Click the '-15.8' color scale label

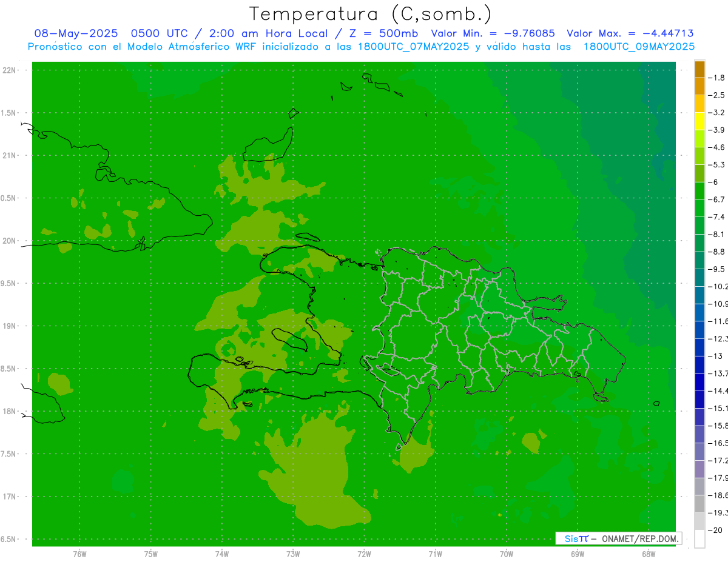[x=718, y=426]
